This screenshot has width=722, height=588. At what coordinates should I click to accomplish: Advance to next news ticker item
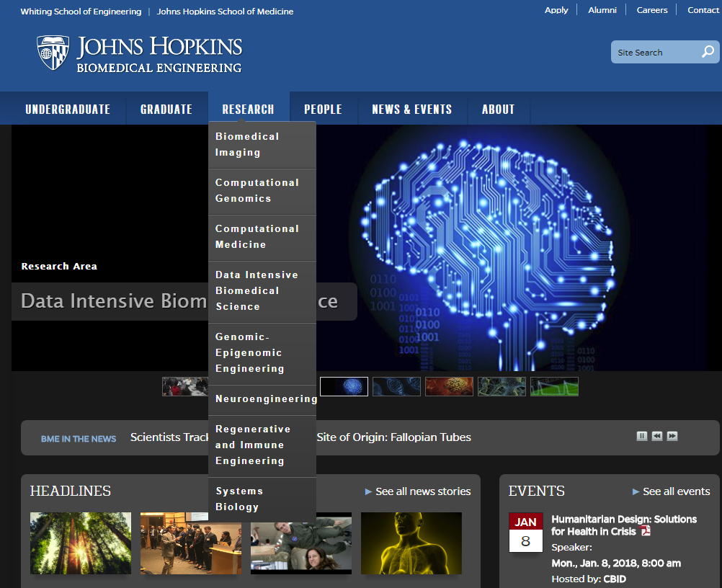pyautogui.click(x=672, y=436)
